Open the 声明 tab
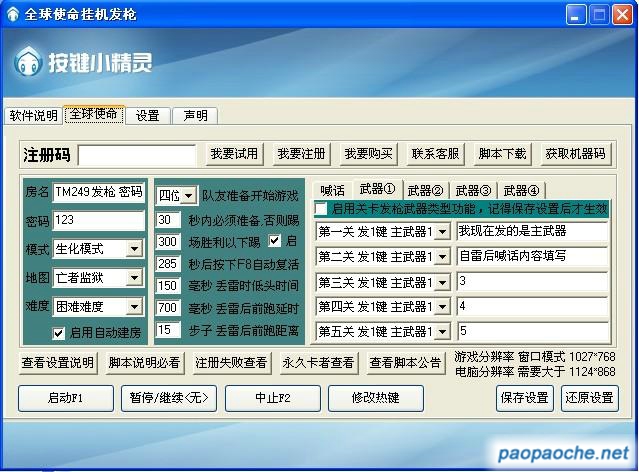 (195, 116)
